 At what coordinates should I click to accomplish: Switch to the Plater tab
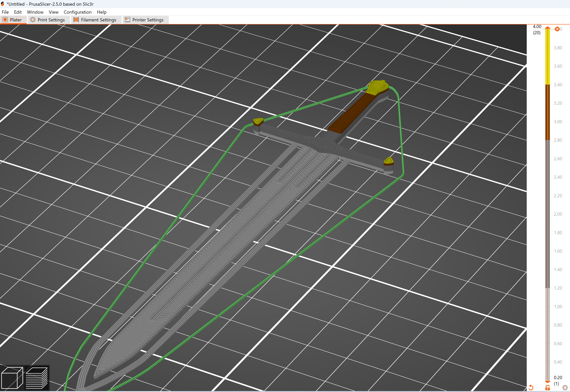(13, 20)
